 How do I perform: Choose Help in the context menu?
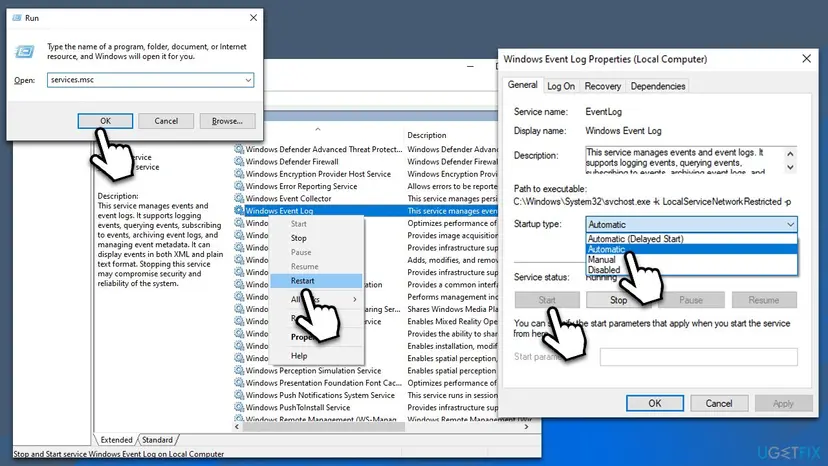(x=299, y=356)
